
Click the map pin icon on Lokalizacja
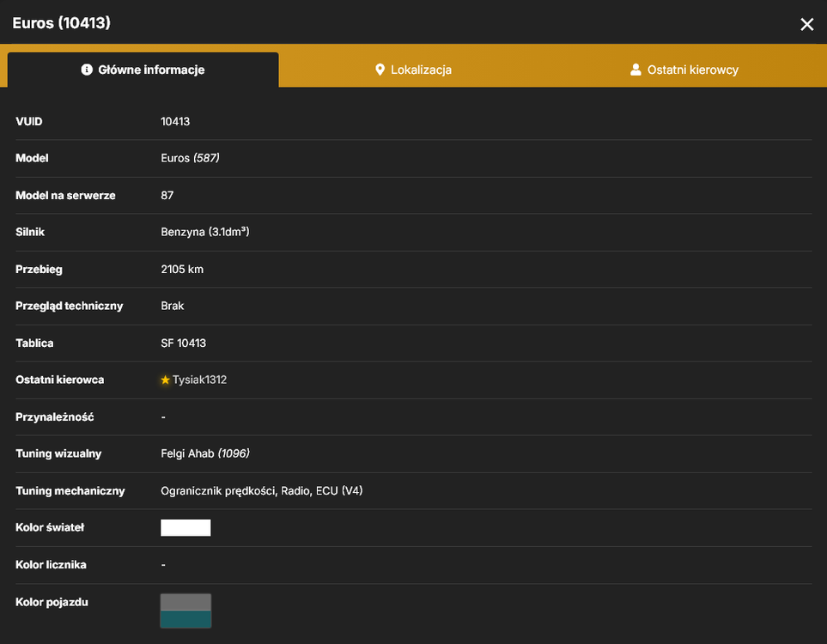coord(380,70)
